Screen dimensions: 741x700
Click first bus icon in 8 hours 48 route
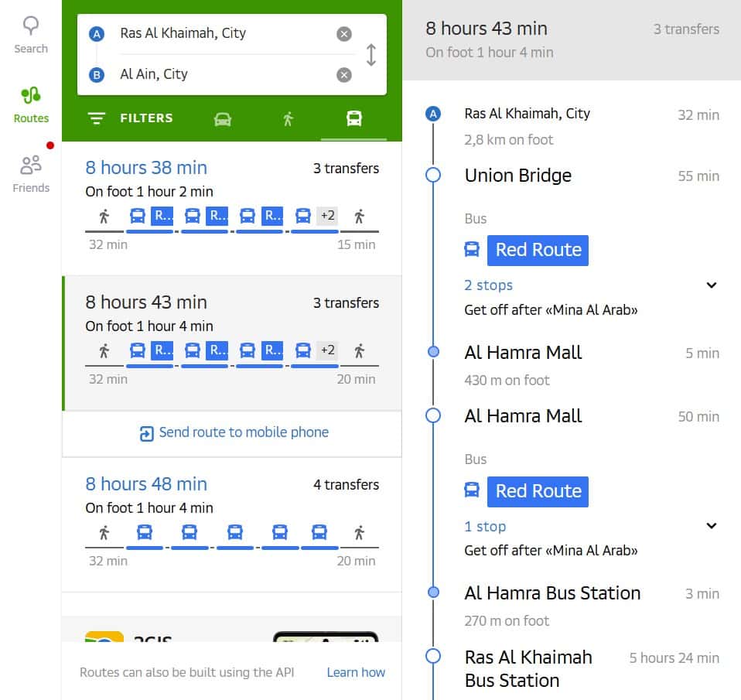[145, 531]
